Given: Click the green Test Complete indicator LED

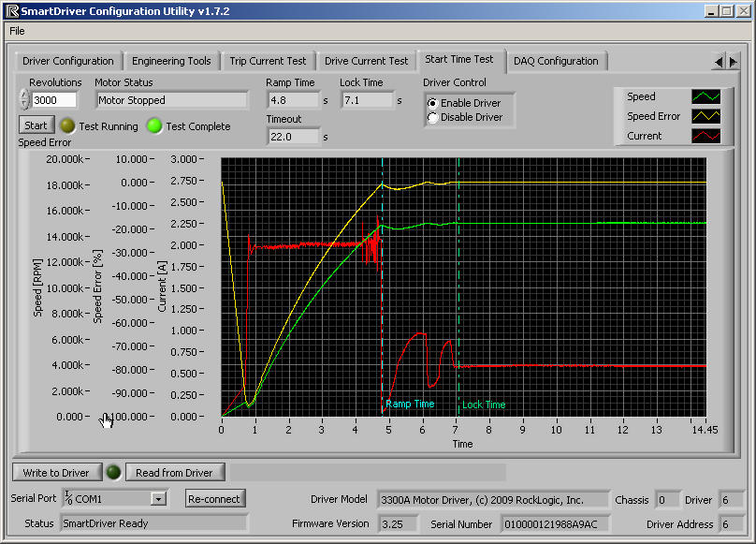Looking at the screenshot, I should 154,126.
